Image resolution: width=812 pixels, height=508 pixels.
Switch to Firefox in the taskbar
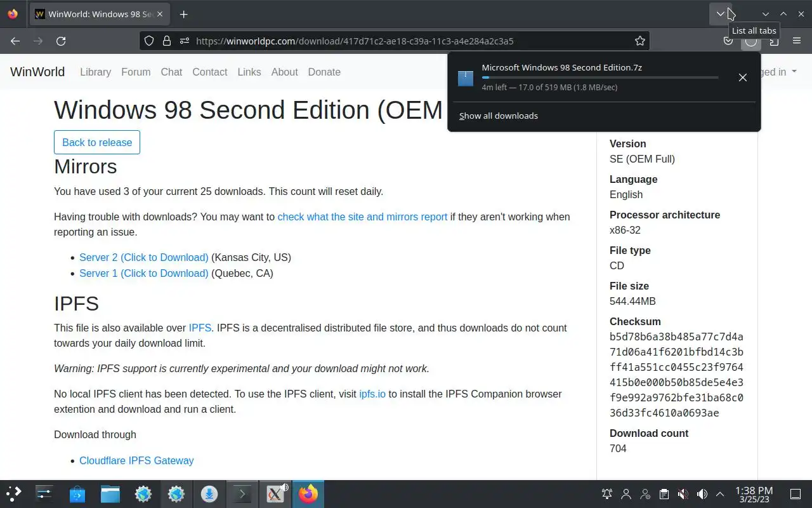pos(308,493)
